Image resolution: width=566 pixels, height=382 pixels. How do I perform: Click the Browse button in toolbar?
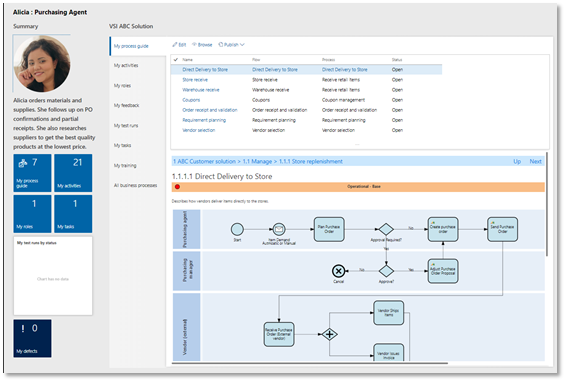(202, 45)
